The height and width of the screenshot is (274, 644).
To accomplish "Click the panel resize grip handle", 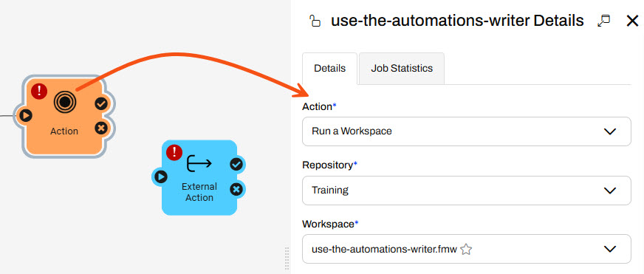I will click(287, 258).
